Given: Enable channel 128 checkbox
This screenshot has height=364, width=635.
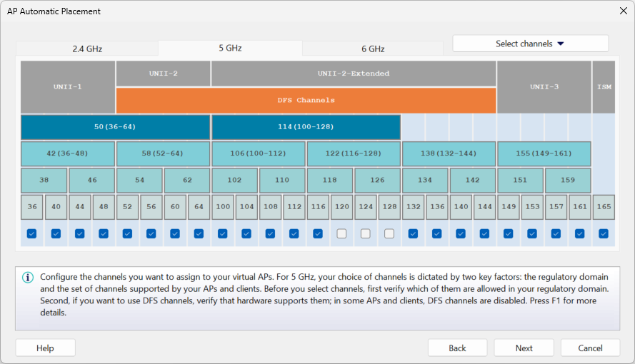Looking at the screenshot, I should tap(389, 233).
